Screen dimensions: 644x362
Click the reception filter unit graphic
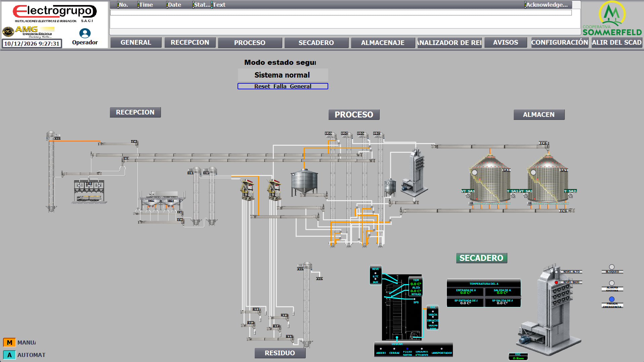pos(89,191)
